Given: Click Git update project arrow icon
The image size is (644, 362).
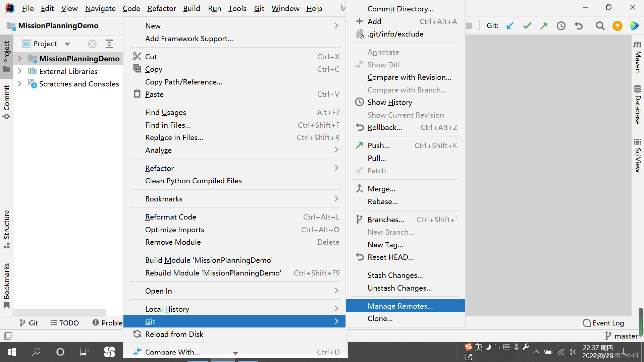Looking at the screenshot, I should point(510,26).
